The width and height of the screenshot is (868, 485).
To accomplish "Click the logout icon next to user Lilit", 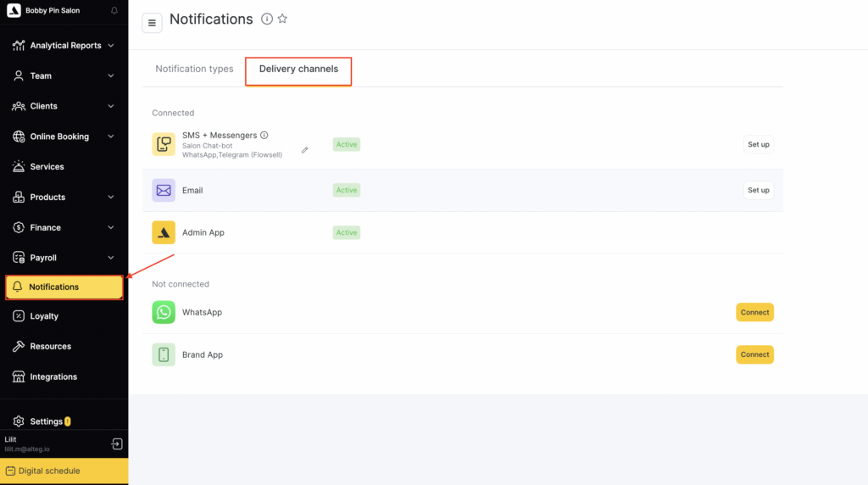I will 117,443.
